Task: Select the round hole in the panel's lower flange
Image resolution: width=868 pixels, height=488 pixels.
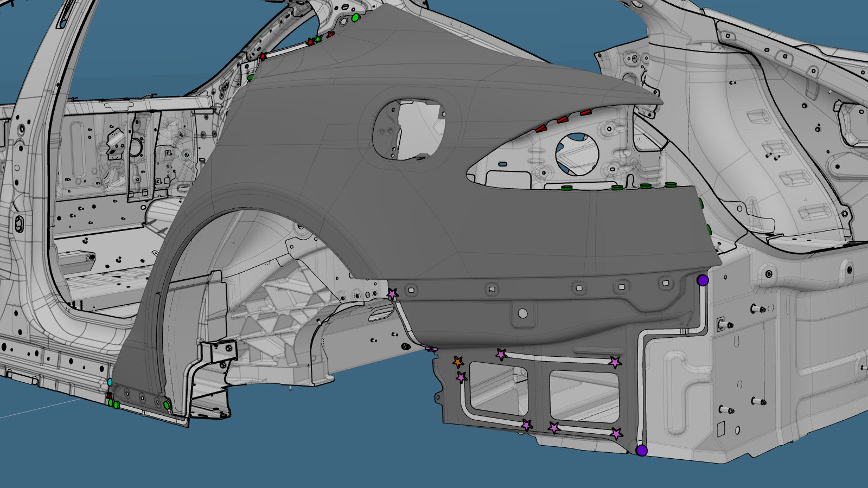Action: tap(522, 313)
